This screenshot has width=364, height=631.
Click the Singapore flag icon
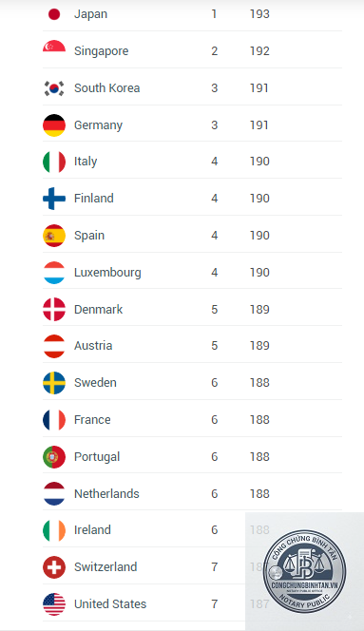(x=54, y=46)
